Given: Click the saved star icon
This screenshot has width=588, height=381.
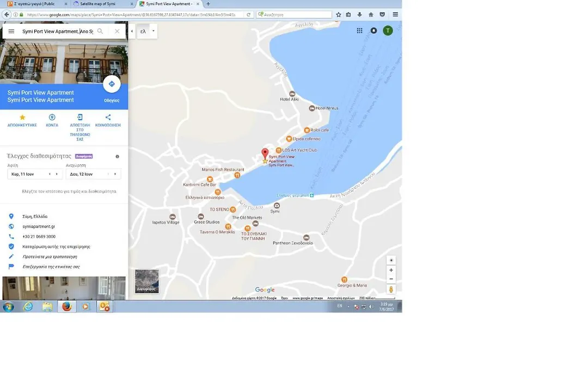Looking at the screenshot, I should [22, 118].
